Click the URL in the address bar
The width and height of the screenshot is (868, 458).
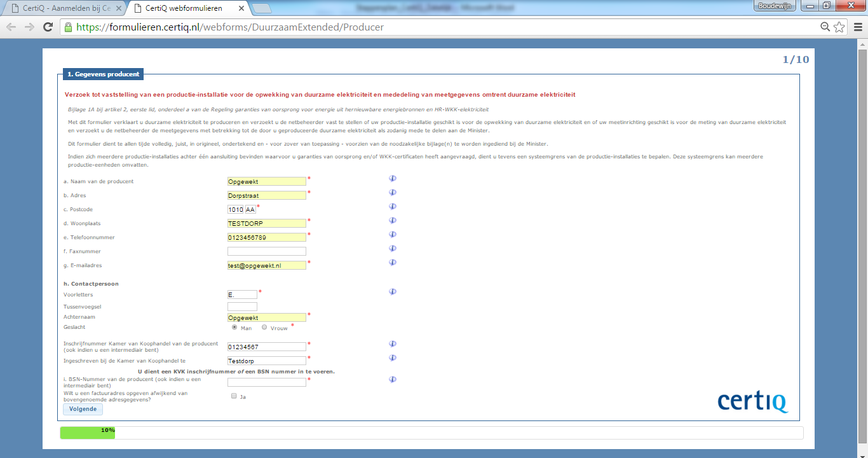coord(230,27)
